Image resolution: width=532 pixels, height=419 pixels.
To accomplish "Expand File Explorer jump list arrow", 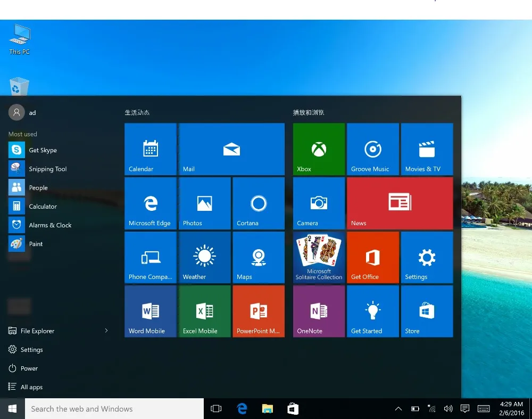I will tap(106, 331).
